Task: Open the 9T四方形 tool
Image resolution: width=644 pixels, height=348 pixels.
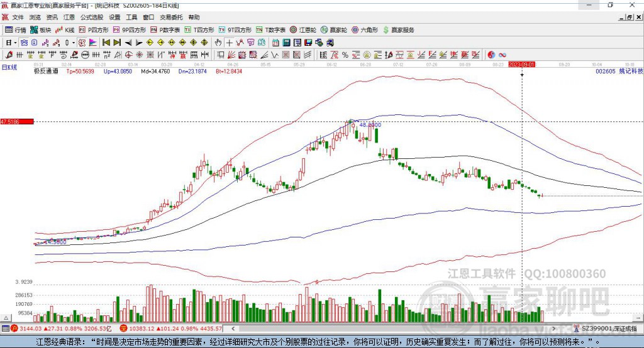Action: point(235,30)
